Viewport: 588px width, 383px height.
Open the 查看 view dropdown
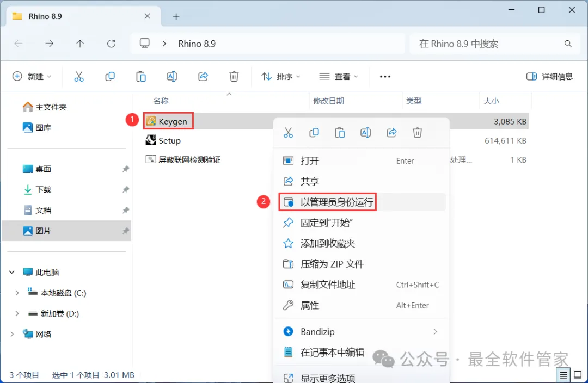coord(338,77)
